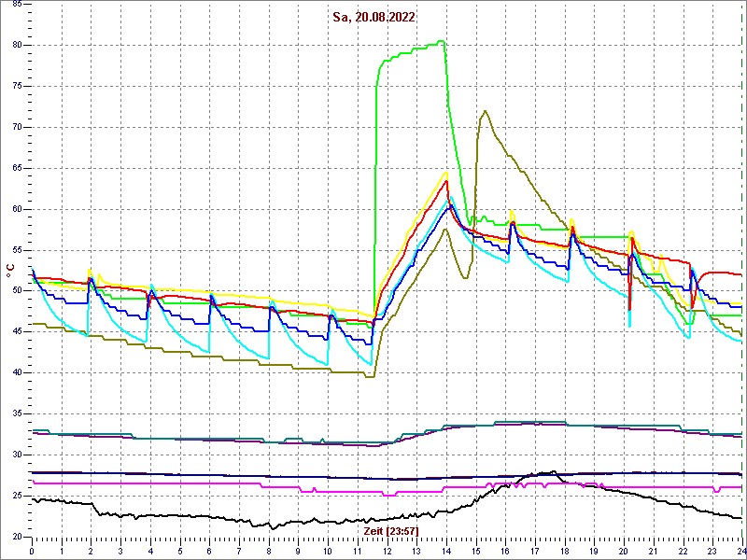Click the 25 temperature axis tick label

point(15,496)
